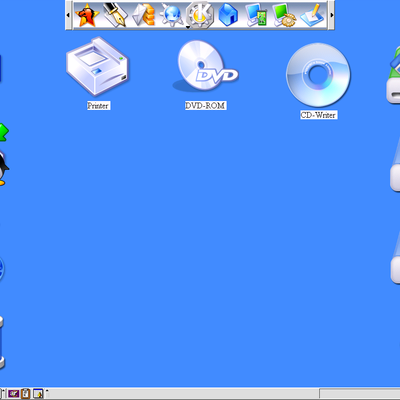Screen dimensions: 400x400
Task: Launch the fountain pen icon in the panel
Action: tap(115, 15)
